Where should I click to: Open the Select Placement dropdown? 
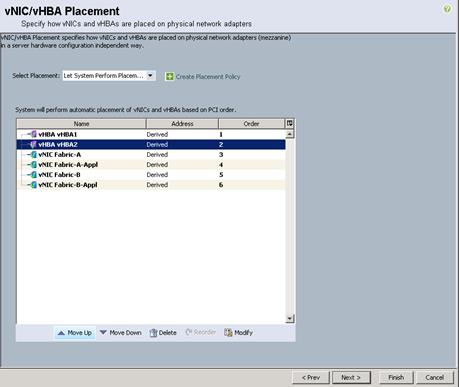pyautogui.click(x=109, y=76)
